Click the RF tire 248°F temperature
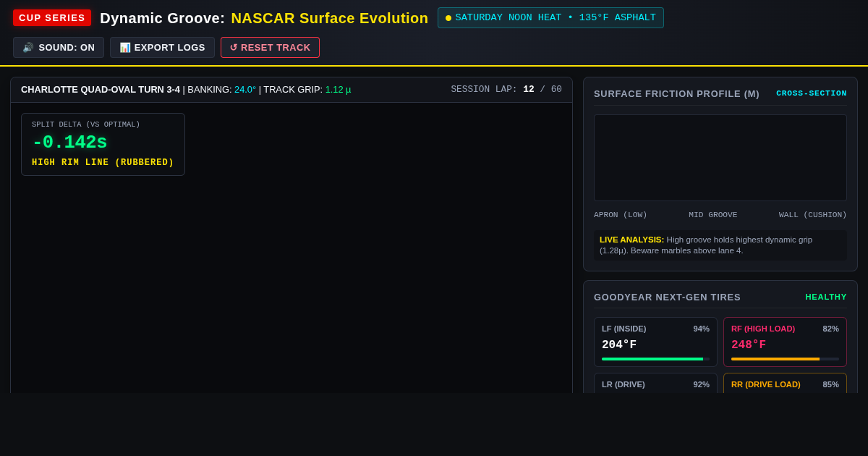Viewport: 868px width, 456px height. click(x=749, y=345)
